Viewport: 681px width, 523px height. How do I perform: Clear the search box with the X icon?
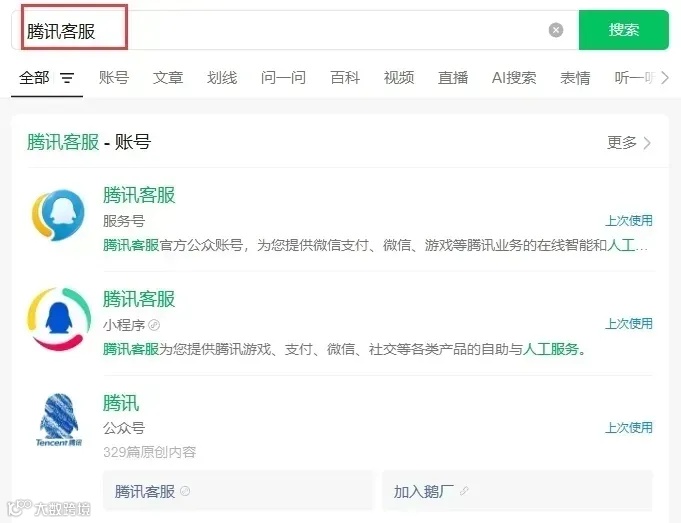click(x=556, y=30)
